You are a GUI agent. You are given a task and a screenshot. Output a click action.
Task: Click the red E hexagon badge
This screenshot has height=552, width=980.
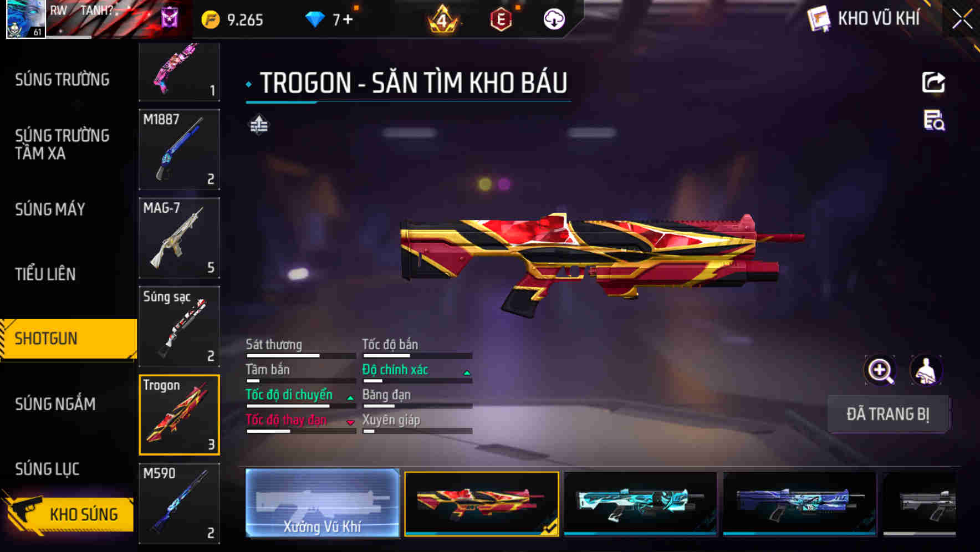pos(501,20)
